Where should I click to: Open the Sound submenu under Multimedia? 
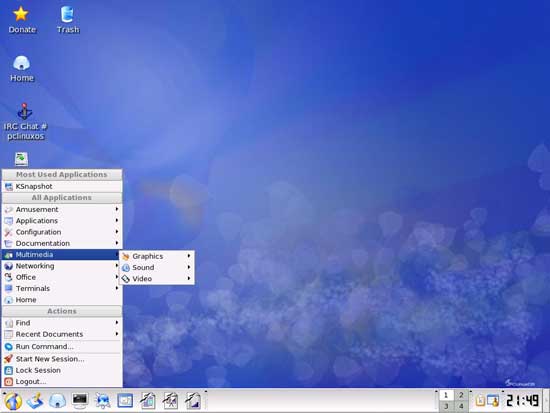157,267
